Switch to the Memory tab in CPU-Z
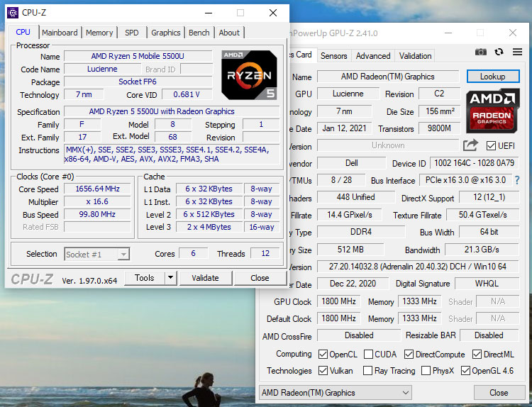 tap(99, 33)
